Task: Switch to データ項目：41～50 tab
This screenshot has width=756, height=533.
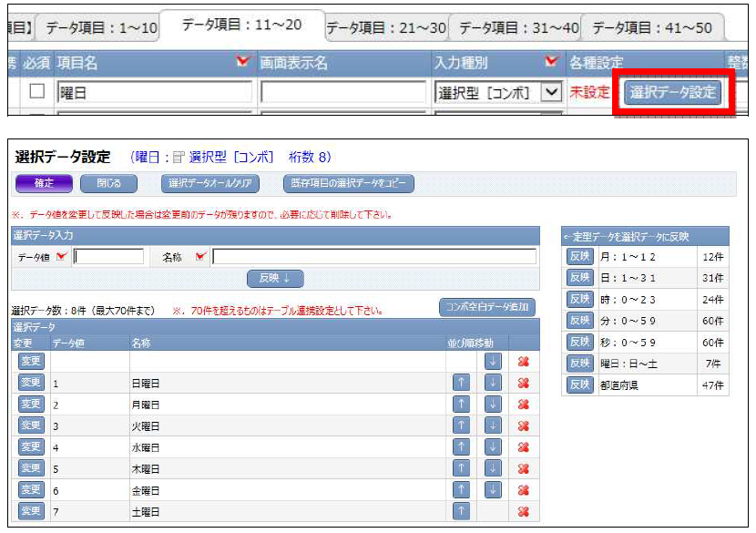Action: click(652, 28)
